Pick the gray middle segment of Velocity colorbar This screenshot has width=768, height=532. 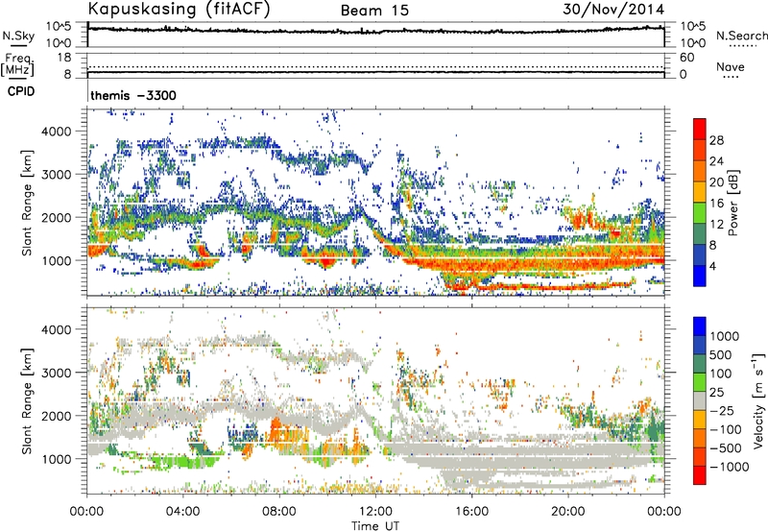click(700, 400)
